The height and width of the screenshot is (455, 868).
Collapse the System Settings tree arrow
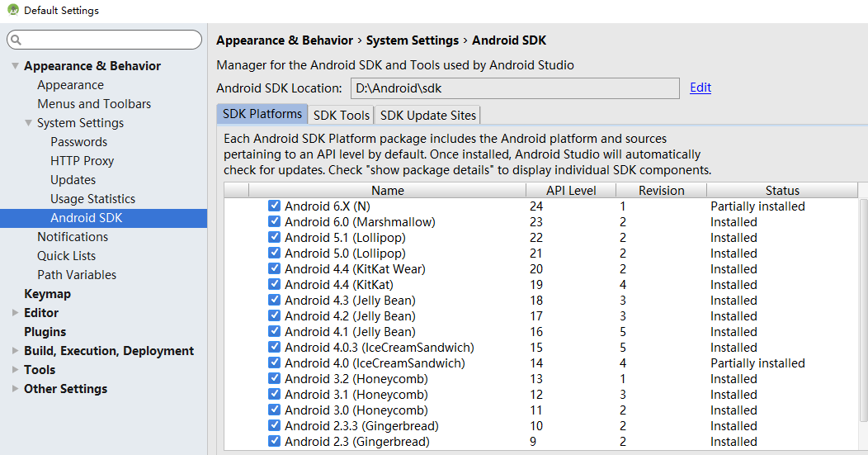coord(28,123)
